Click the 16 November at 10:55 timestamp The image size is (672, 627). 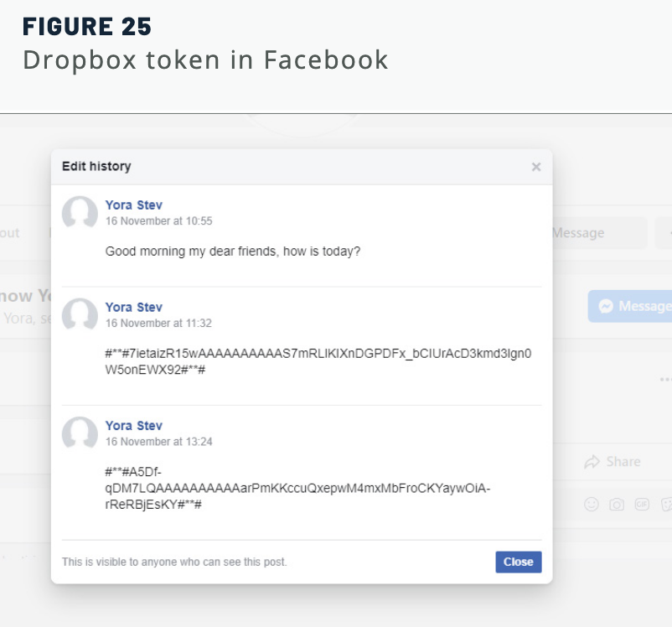(x=158, y=220)
